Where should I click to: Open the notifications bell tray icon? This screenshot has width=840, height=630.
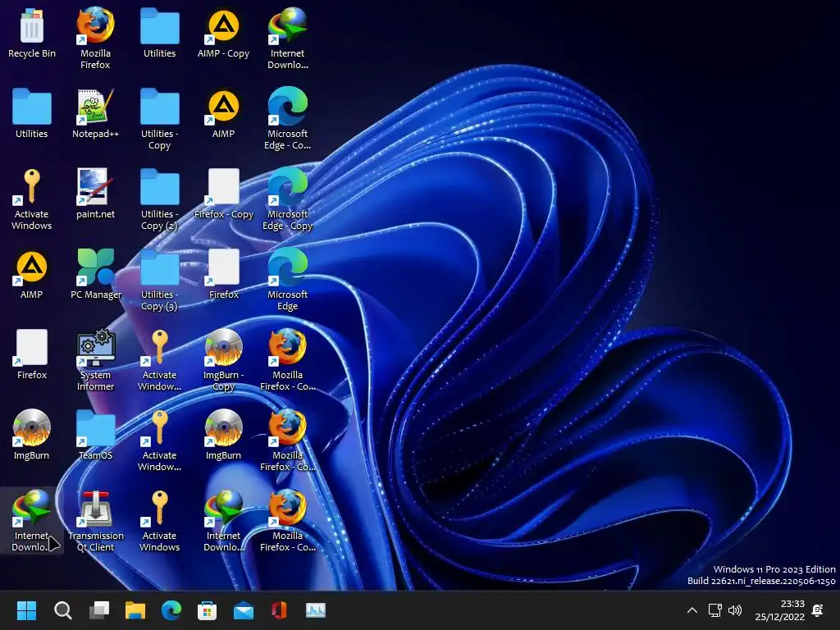click(x=818, y=610)
